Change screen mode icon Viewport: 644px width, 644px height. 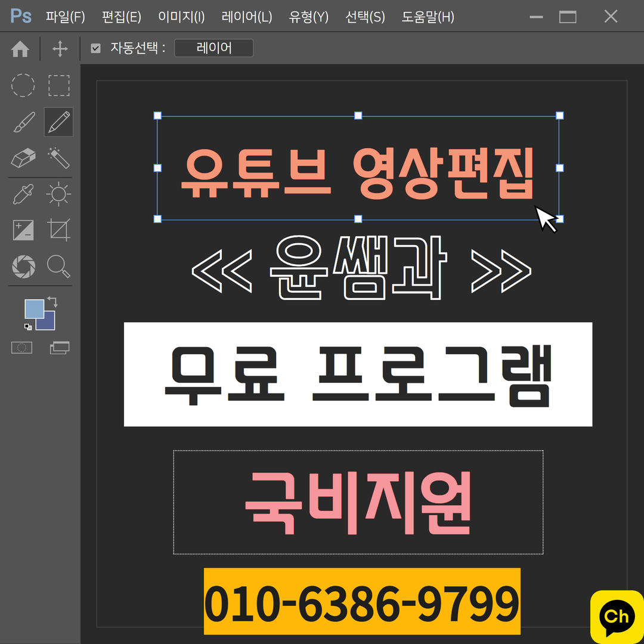pos(60,348)
